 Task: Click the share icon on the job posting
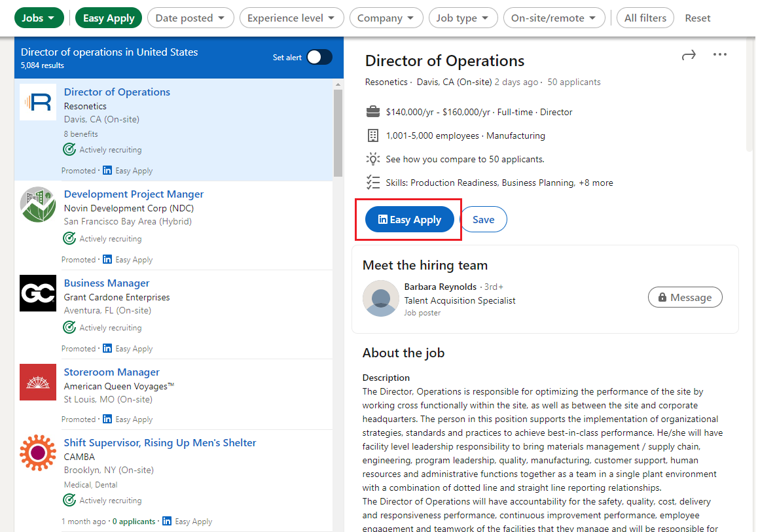[689, 55]
